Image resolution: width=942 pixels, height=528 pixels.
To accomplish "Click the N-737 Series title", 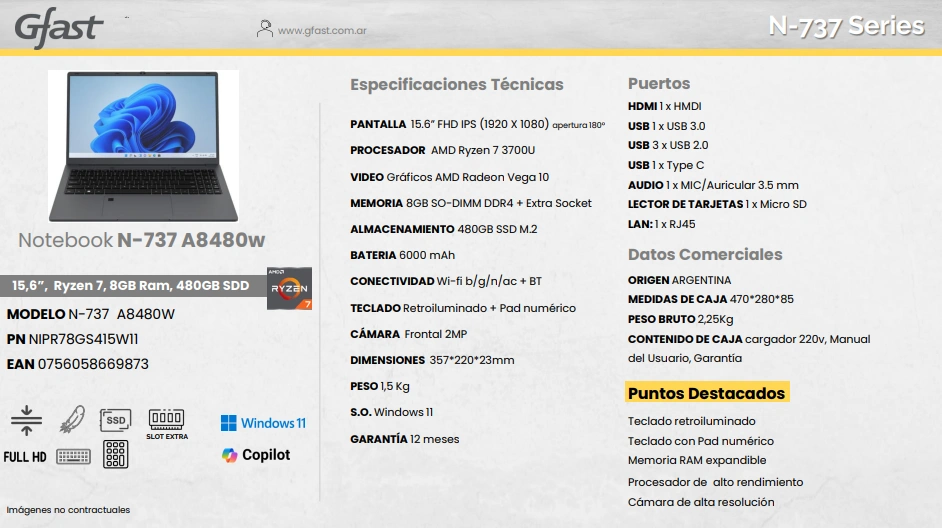I will click(846, 26).
